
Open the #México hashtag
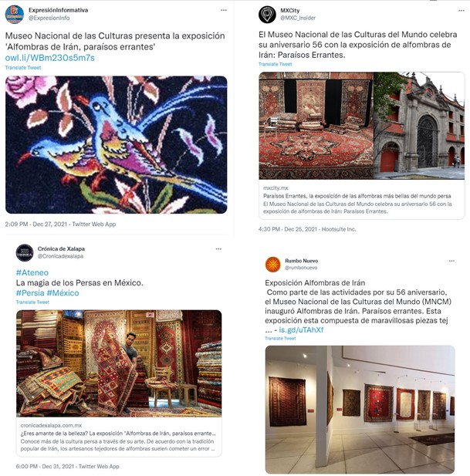[x=63, y=293]
